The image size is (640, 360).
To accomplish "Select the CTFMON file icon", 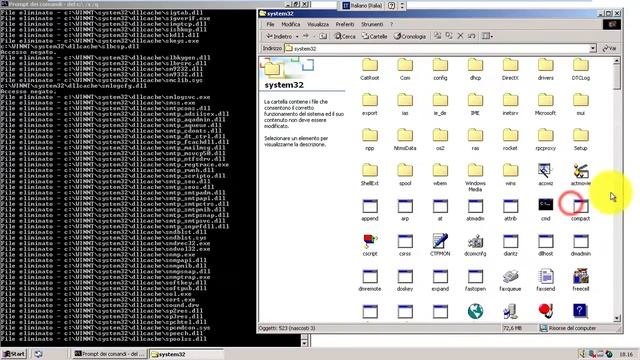I will click(440, 244).
